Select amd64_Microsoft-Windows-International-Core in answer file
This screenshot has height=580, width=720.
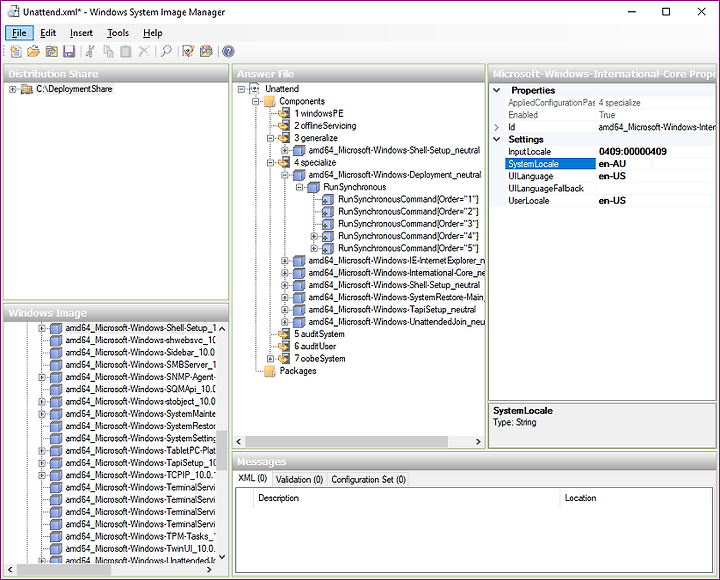tap(396, 273)
